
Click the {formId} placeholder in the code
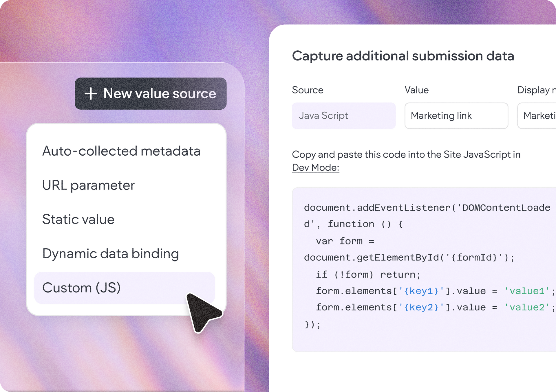point(474,257)
